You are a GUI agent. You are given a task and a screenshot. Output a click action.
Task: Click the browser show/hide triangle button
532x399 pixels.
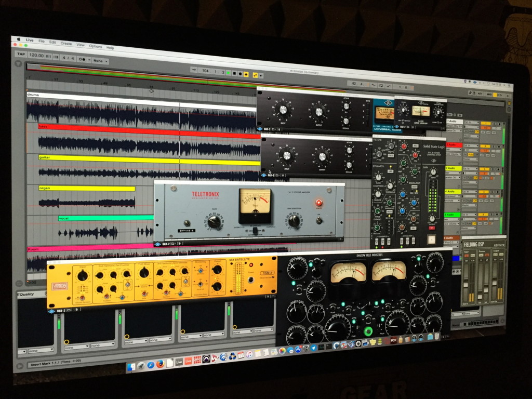tap(18, 64)
